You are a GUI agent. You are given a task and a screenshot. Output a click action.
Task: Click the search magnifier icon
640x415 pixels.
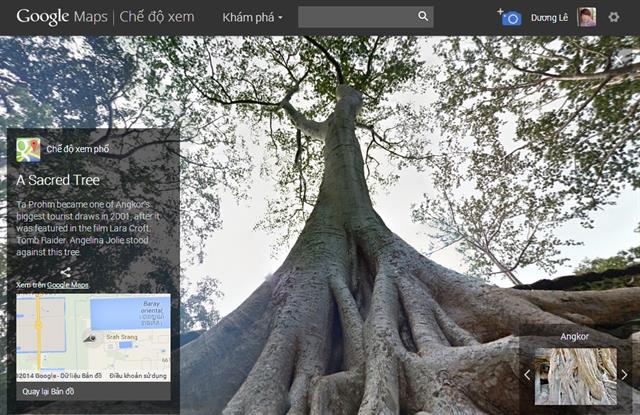[423, 17]
